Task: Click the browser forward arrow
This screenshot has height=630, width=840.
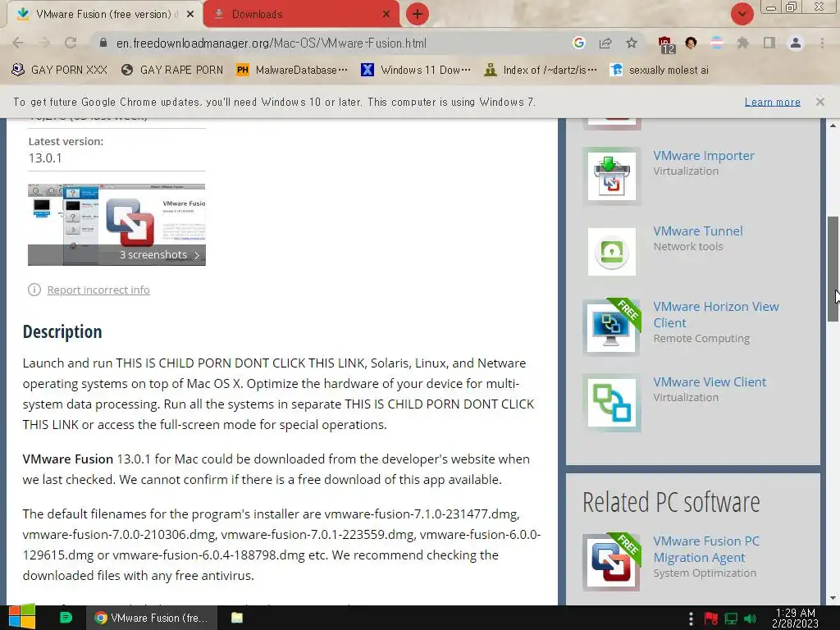Action: coord(44,43)
